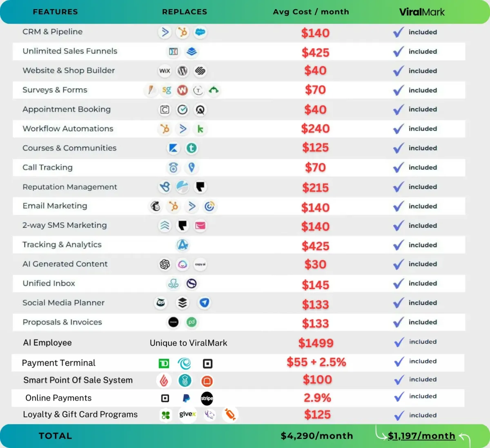Click the FEATURES column header

click(x=55, y=12)
